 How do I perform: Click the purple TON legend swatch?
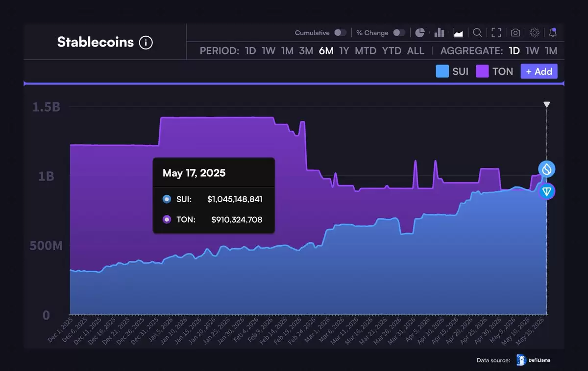click(482, 71)
